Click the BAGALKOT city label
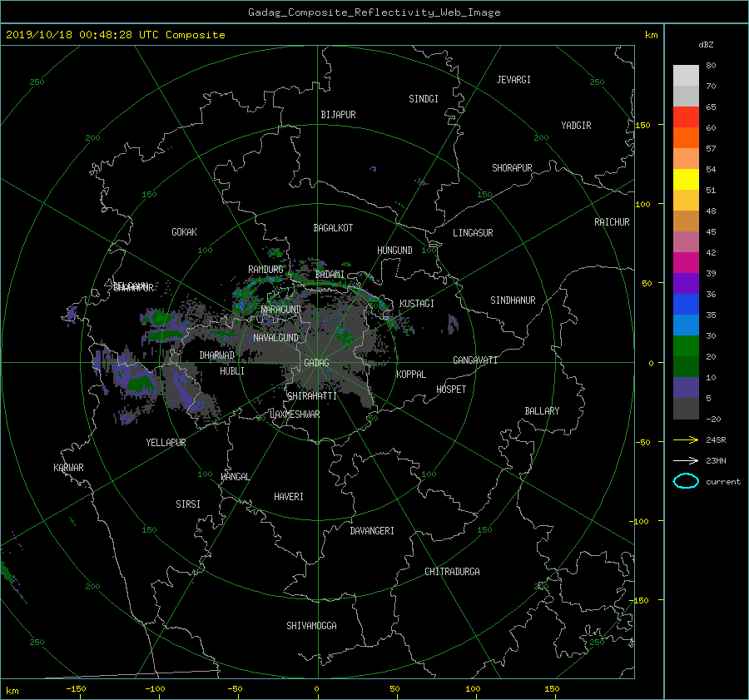Screen dimensions: 749x700 pos(333,228)
